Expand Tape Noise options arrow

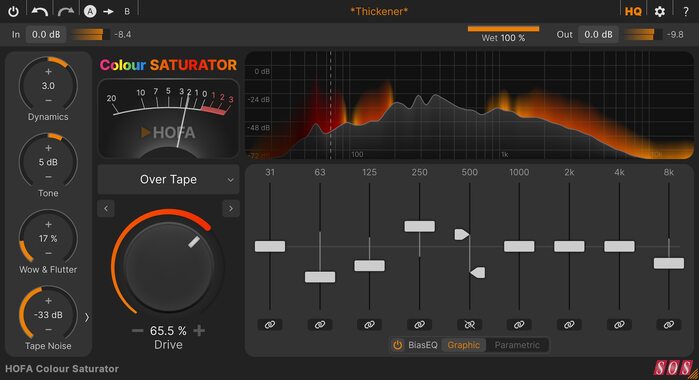tap(87, 317)
